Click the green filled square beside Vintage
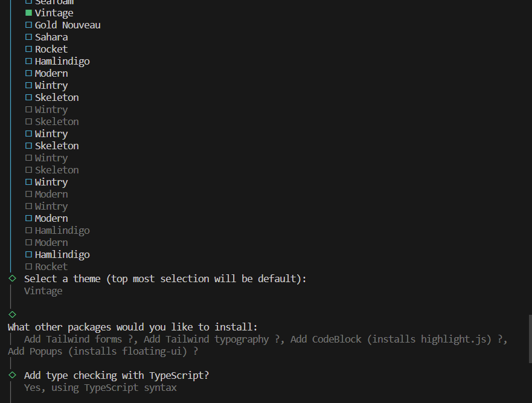The height and width of the screenshot is (403, 532). pos(28,13)
